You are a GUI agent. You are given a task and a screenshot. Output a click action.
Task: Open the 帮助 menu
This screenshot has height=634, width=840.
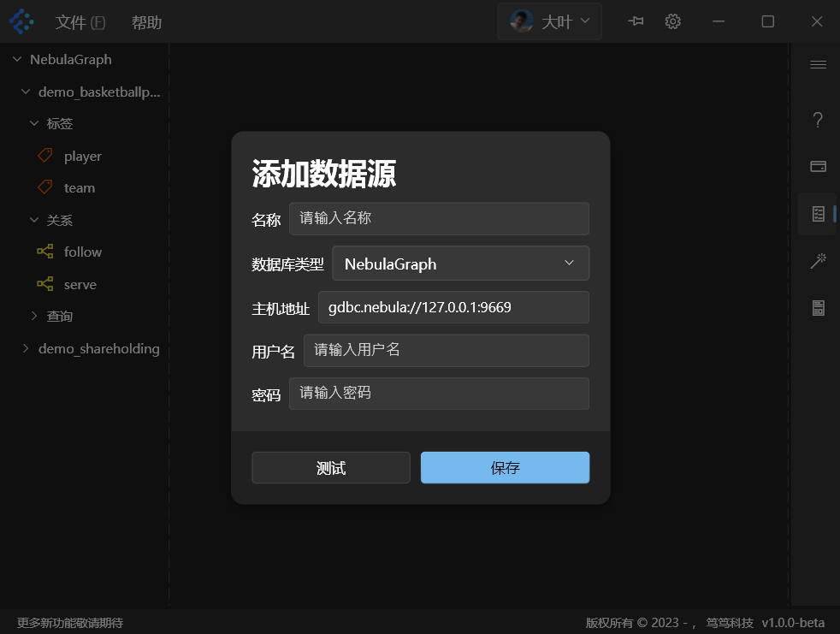[x=147, y=22]
